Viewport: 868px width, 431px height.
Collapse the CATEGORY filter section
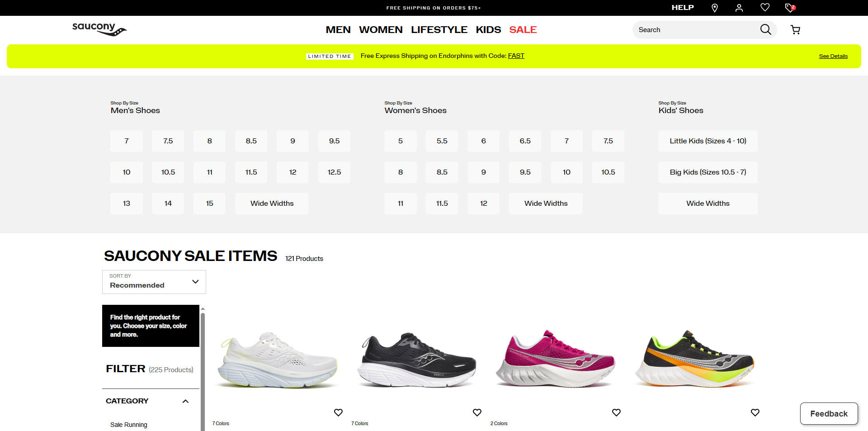[185, 401]
